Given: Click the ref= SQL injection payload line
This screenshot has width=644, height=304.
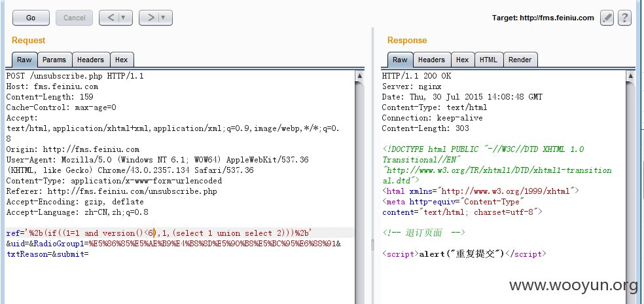Looking at the screenshot, I should [159, 233].
